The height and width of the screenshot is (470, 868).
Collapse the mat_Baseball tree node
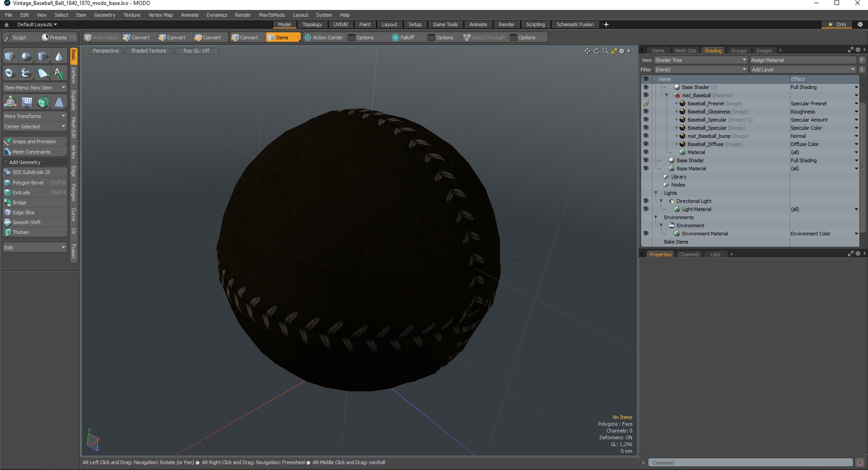coord(667,95)
